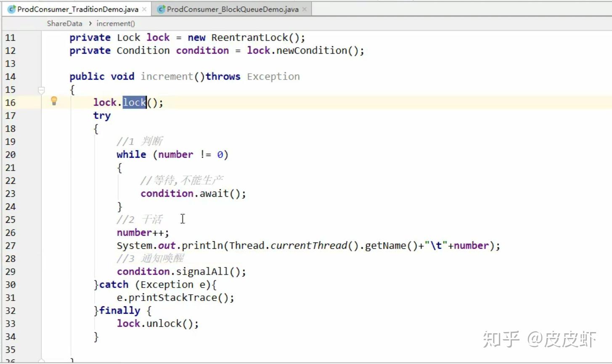Click line number 24 in the gutter
Screen dimensions: 612x364
point(10,207)
